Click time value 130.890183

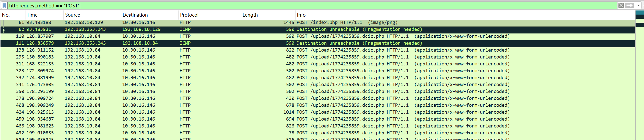[40, 57]
